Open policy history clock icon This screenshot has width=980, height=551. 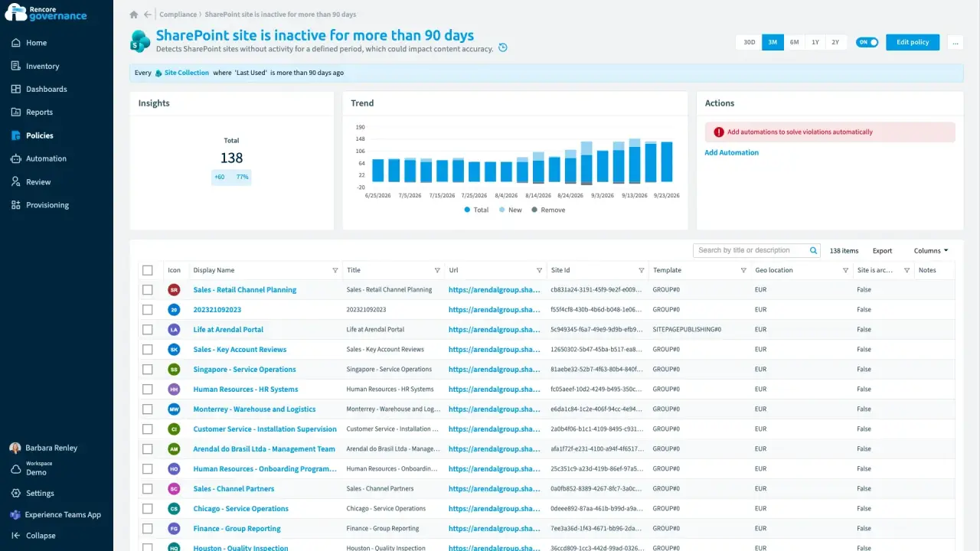tap(503, 48)
